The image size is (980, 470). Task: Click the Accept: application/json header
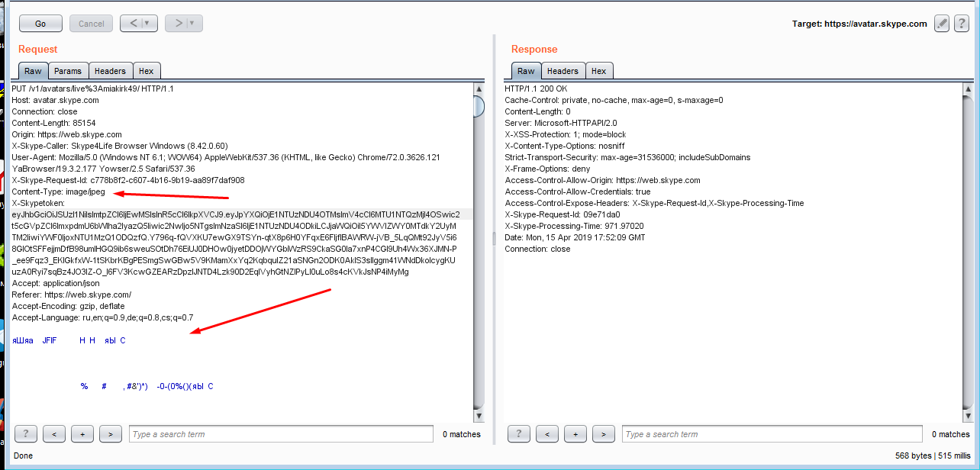[x=55, y=283]
